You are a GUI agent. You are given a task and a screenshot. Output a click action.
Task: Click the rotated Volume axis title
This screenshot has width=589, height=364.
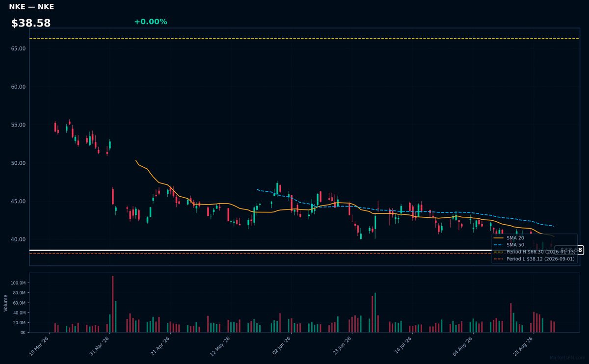click(5, 303)
